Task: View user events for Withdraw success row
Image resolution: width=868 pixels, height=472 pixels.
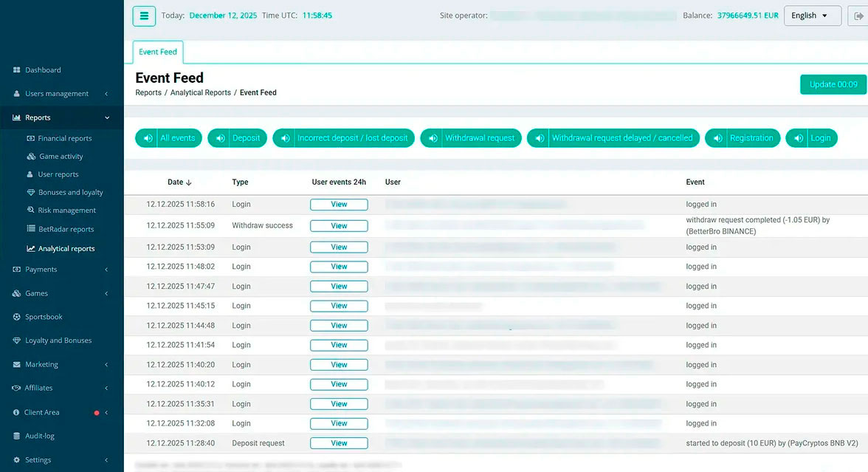Action: (x=339, y=225)
